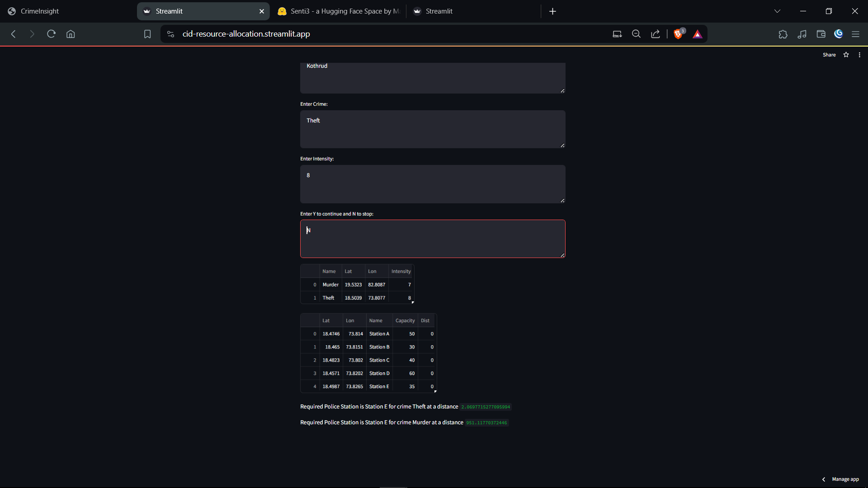Click the zoom magnifier icon in address bar
Screen dimensions: 868x488
(636, 34)
